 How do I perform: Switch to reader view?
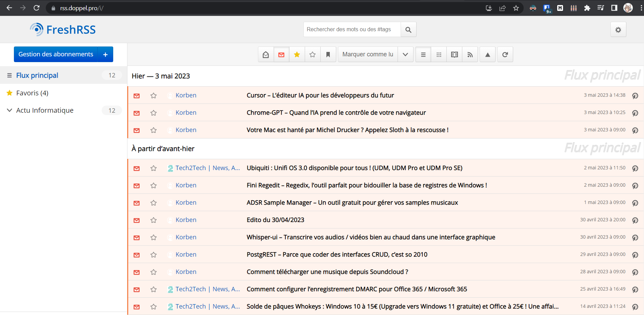(455, 54)
